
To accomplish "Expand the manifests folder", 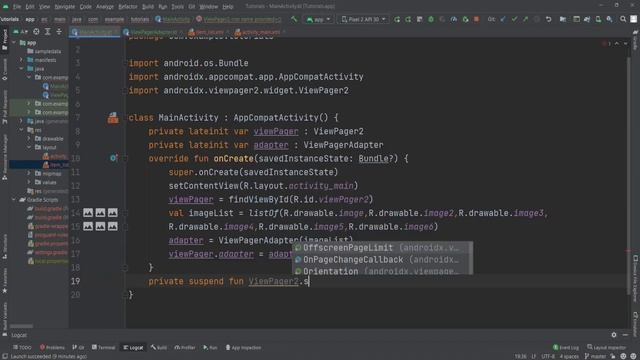I will coord(21,60).
